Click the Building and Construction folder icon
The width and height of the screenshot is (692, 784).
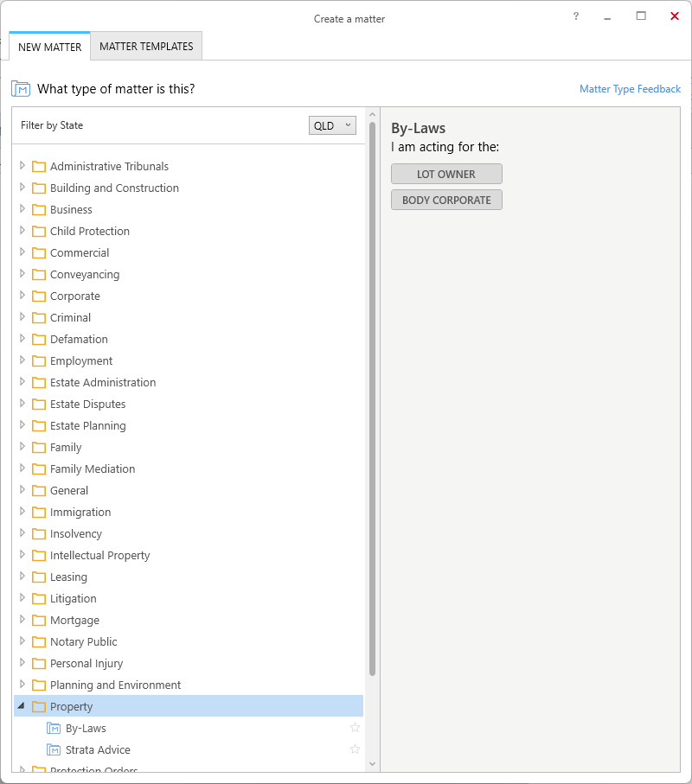39,188
